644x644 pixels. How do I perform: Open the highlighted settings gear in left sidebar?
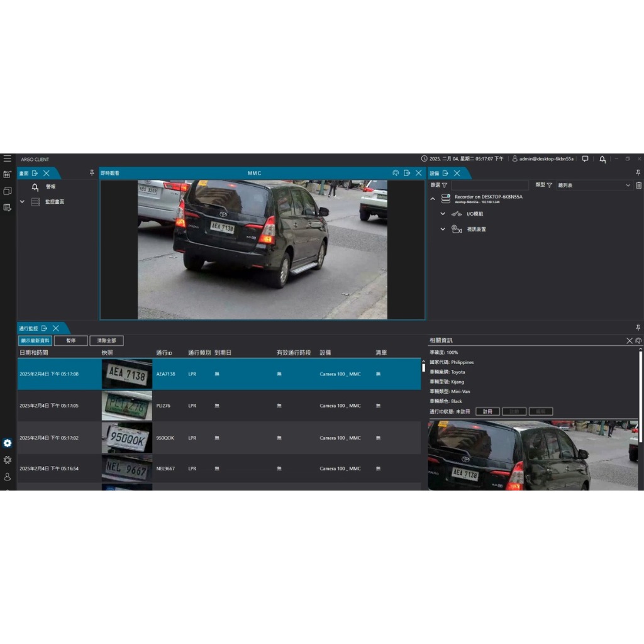[x=8, y=443]
